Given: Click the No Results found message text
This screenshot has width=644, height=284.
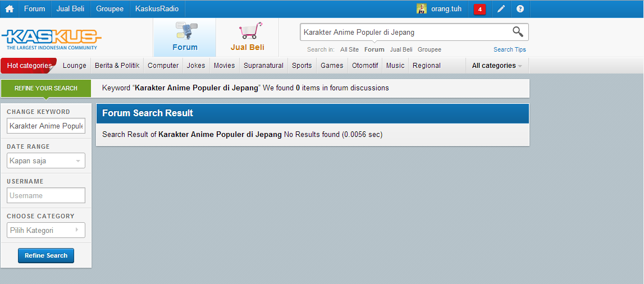Looking at the screenshot, I should tap(333, 134).
